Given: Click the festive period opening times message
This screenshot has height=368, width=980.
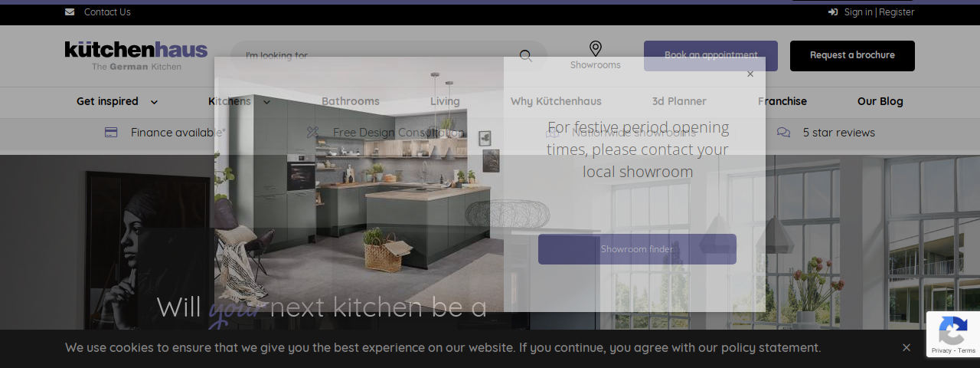Looking at the screenshot, I should click(638, 149).
